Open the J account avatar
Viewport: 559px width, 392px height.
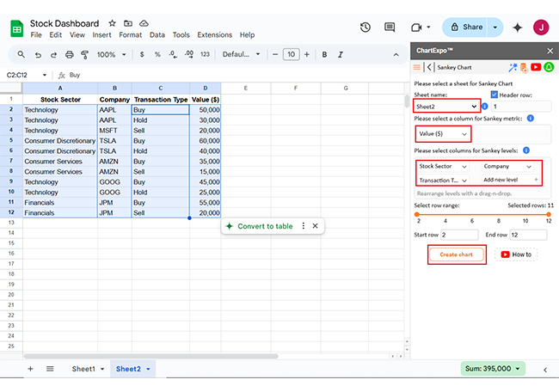541,28
